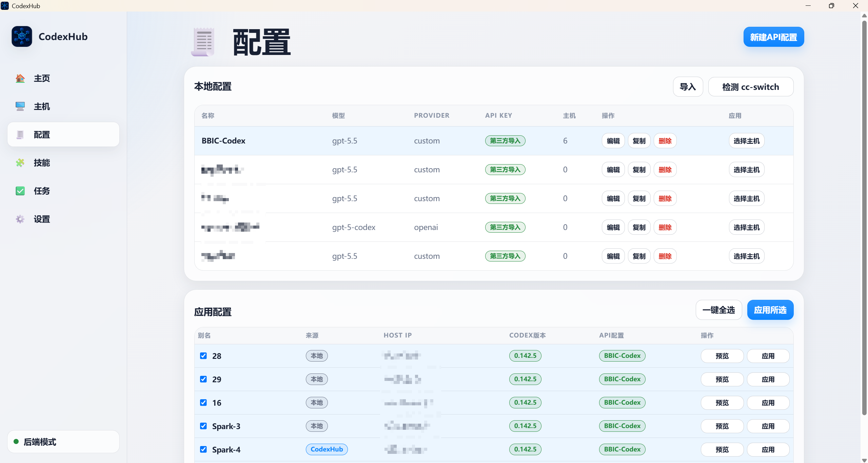Open the 设置 page
The image size is (868, 463).
pos(63,219)
